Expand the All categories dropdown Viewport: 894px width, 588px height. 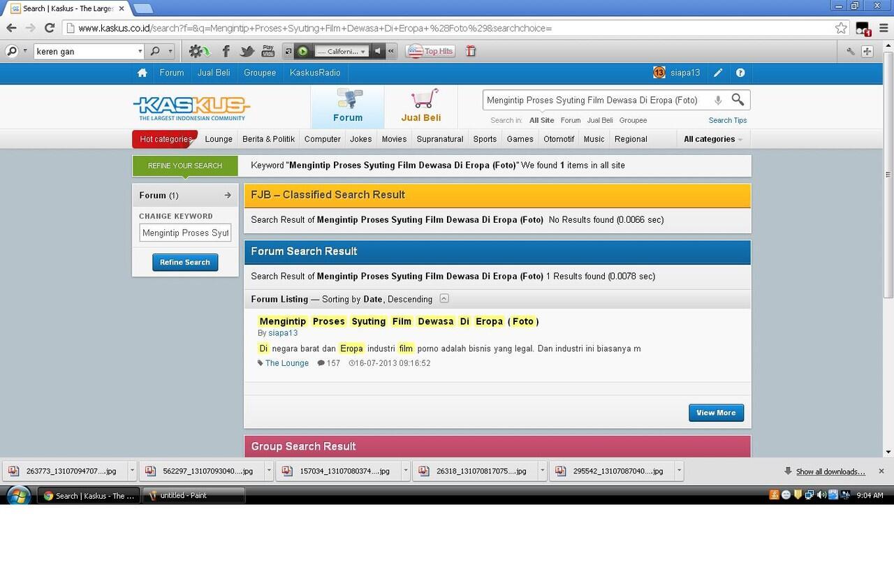[x=713, y=139]
